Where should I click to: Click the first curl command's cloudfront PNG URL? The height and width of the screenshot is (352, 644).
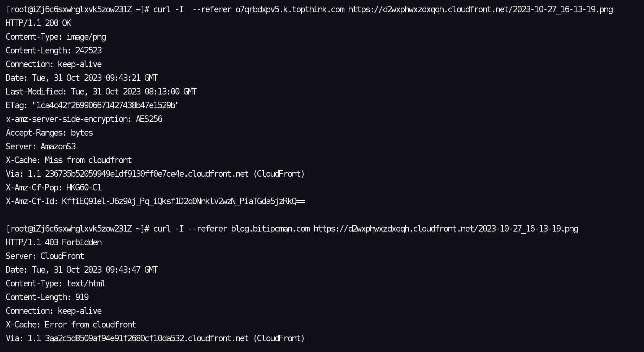(x=480, y=9)
